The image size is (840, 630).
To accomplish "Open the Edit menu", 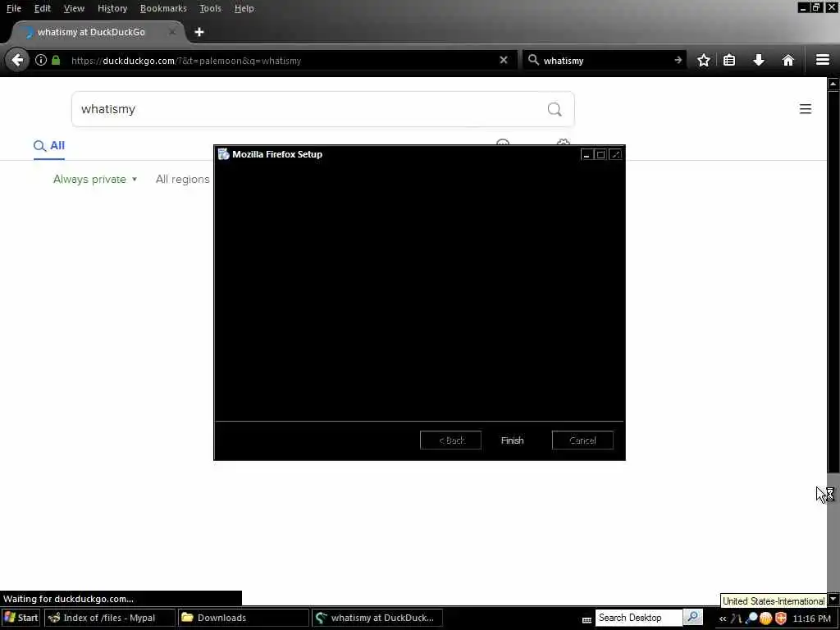I will [x=43, y=8].
